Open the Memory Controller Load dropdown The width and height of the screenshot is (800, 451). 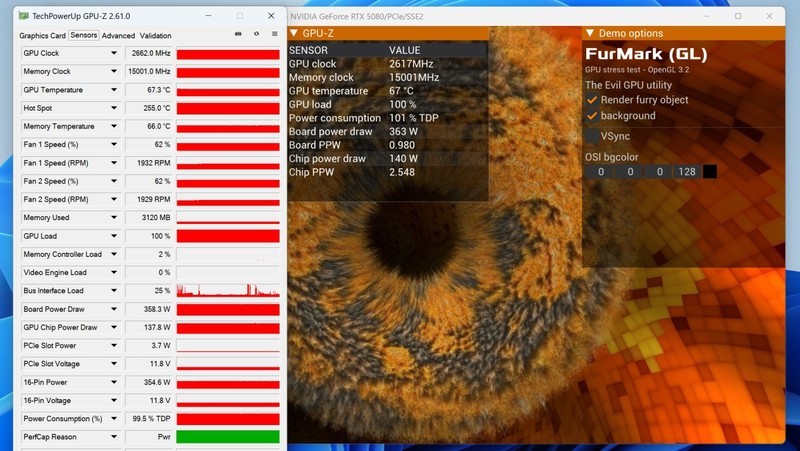114,254
